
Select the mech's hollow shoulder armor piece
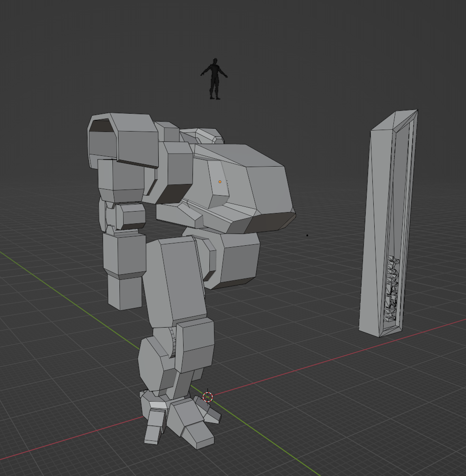[123, 140]
